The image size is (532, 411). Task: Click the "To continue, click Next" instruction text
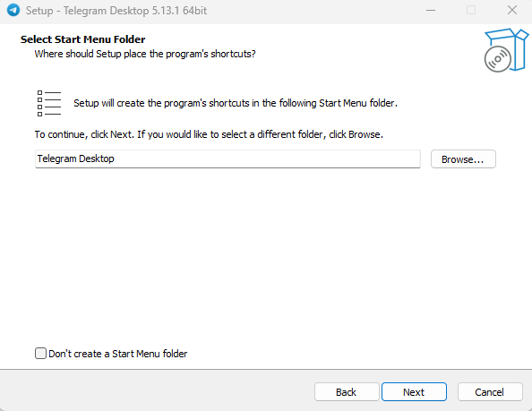pos(209,134)
